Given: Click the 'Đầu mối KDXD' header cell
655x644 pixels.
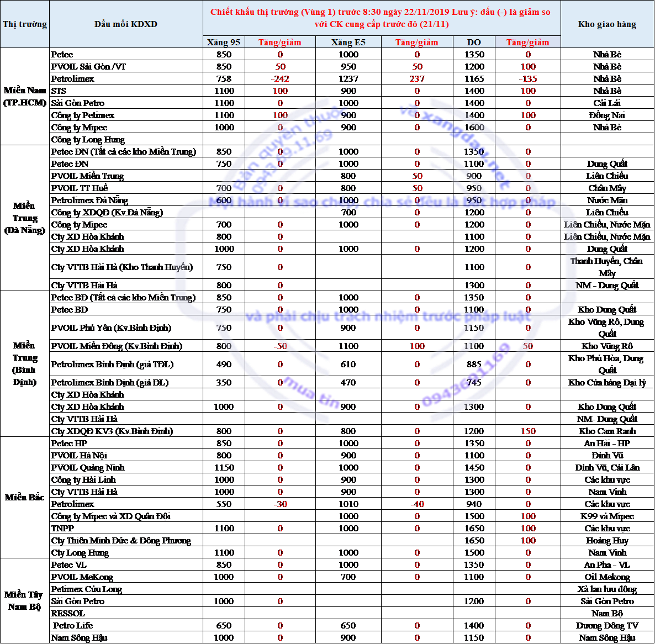Looking at the screenshot, I should (x=126, y=24).
